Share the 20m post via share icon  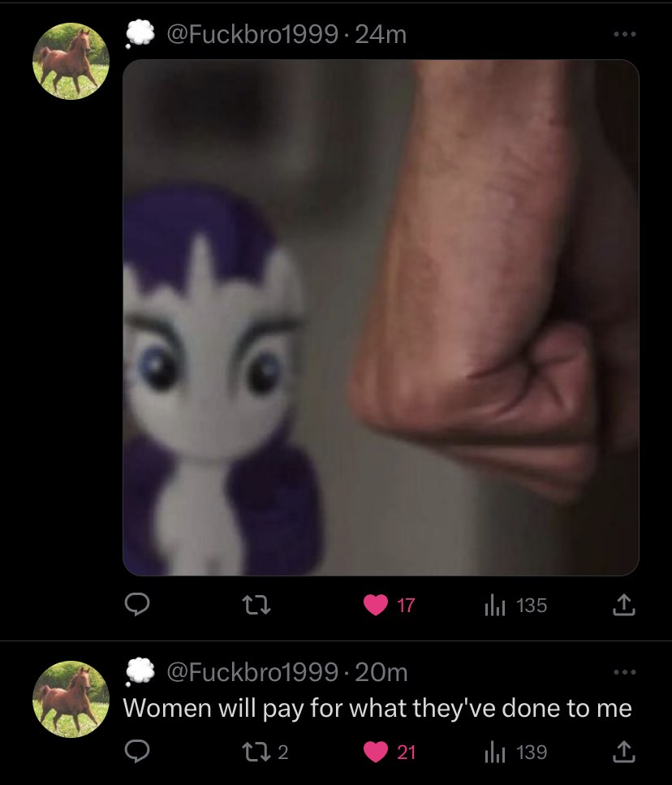[623, 752]
